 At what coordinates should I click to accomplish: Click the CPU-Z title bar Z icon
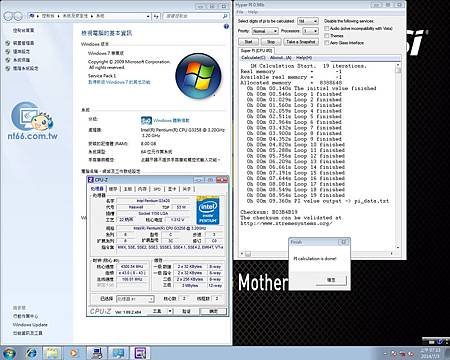[x=91, y=180]
